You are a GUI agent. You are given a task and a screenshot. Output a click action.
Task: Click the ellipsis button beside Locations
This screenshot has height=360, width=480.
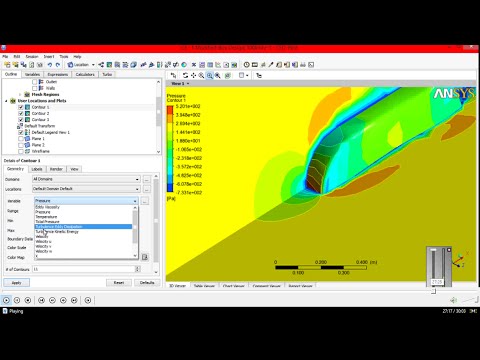pos(147,189)
